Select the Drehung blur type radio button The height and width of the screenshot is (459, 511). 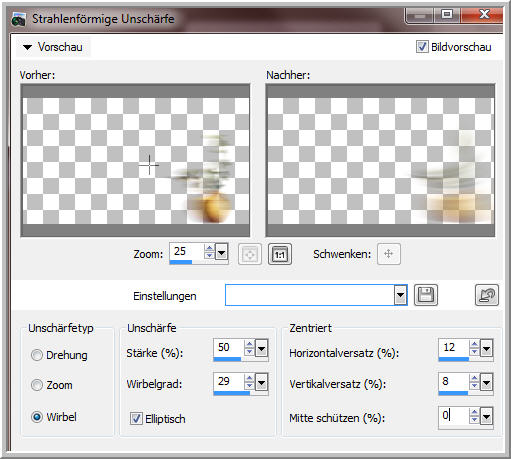[x=37, y=355]
